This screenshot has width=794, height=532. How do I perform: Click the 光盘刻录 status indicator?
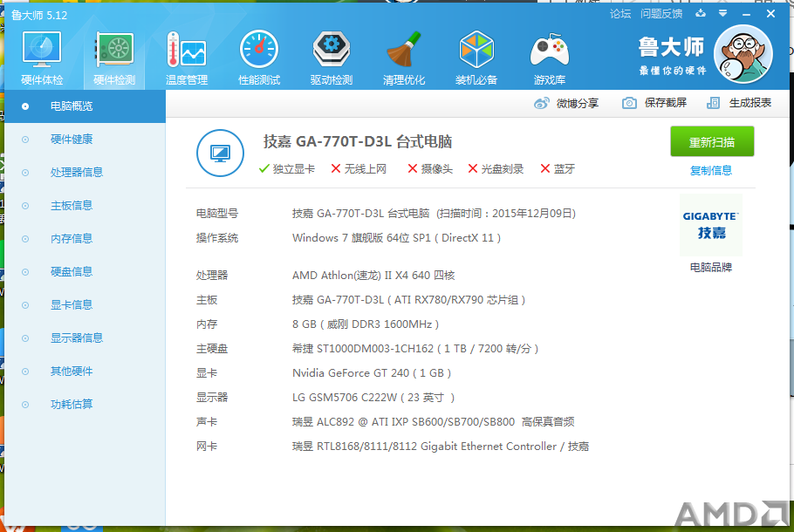[496, 169]
